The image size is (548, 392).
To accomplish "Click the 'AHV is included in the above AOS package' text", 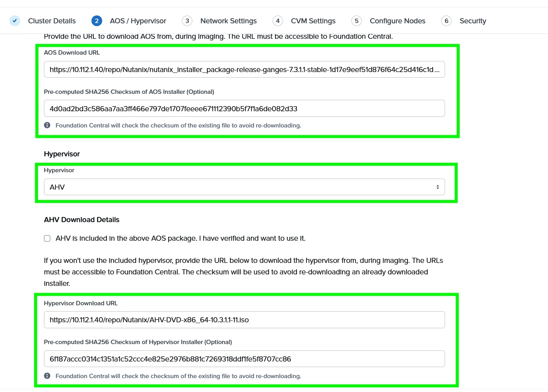I will tap(181, 238).
